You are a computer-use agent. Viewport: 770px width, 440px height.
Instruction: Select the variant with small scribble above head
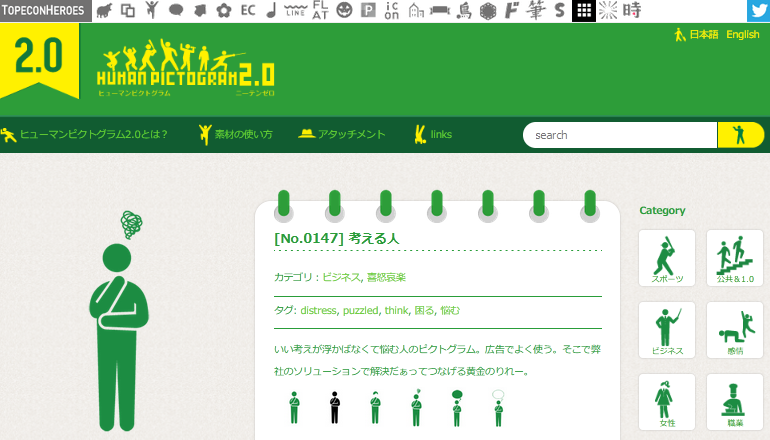coord(416,408)
